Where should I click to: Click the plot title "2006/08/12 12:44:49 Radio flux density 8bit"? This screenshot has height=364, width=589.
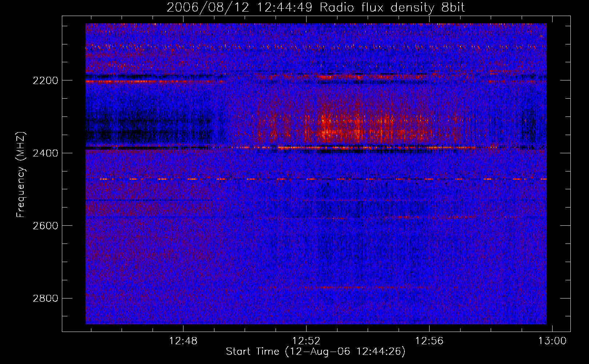point(316,7)
